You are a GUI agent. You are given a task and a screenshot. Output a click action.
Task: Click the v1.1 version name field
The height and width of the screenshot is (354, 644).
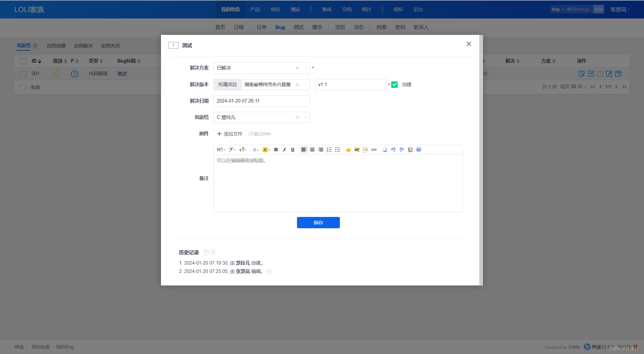point(351,85)
